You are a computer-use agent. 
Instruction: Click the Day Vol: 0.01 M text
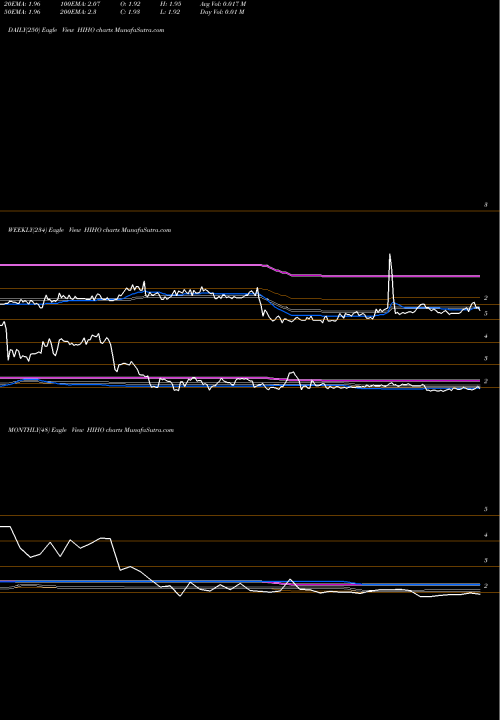[x=222, y=12]
